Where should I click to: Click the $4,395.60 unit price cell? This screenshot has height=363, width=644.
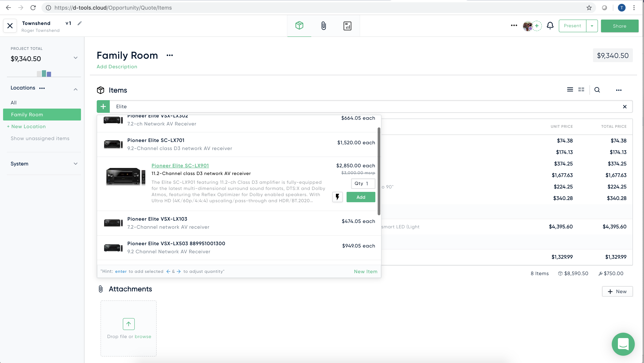561,227
